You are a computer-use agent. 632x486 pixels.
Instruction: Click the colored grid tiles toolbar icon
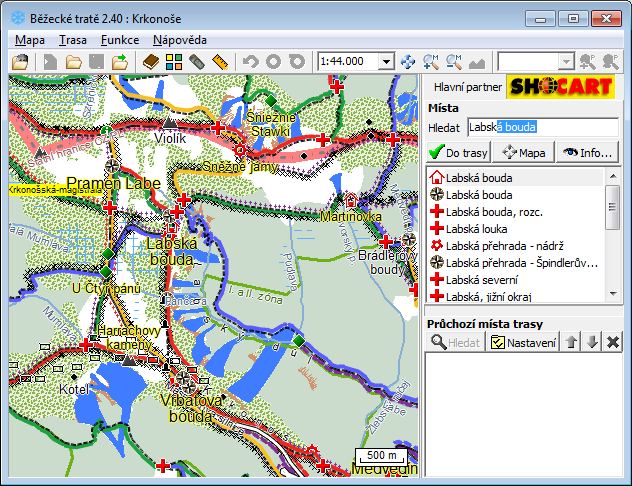point(174,62)
